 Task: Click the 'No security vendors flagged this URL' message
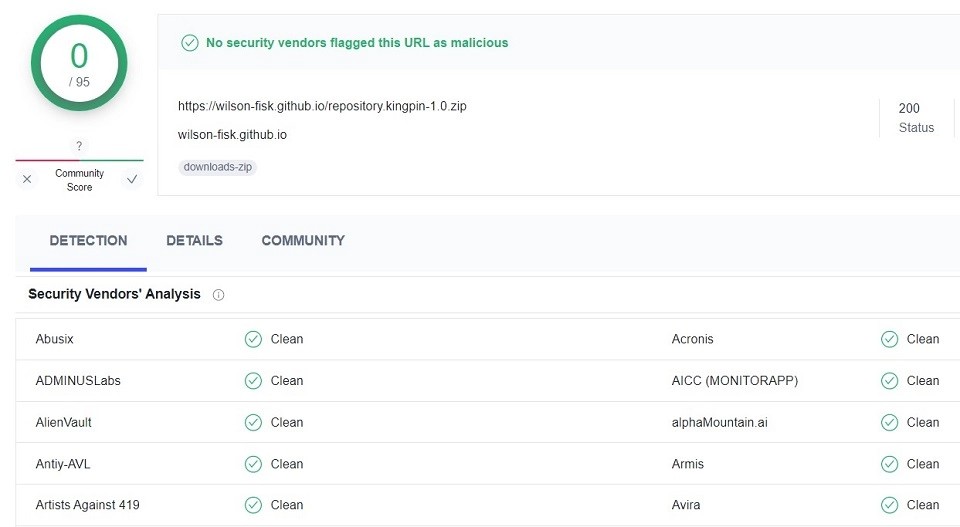[x=357, y=43]
